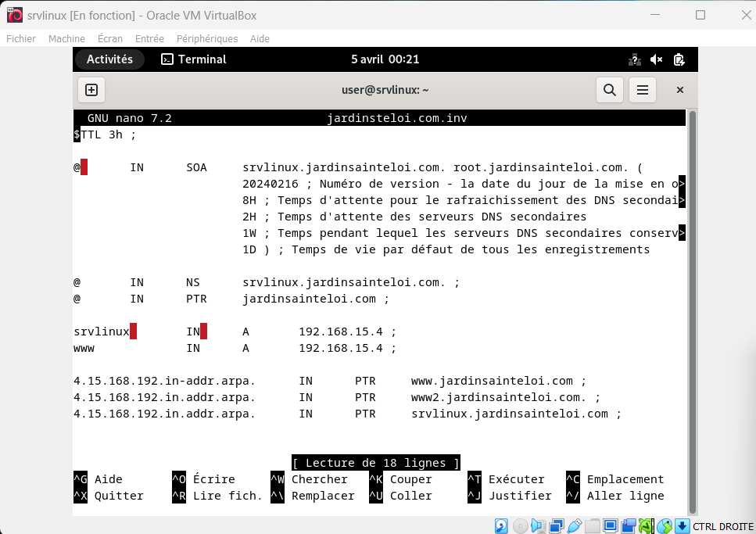Click the muted volume icon
The image size is (756, 534).
pyautogui.click(x=657, y=59)
